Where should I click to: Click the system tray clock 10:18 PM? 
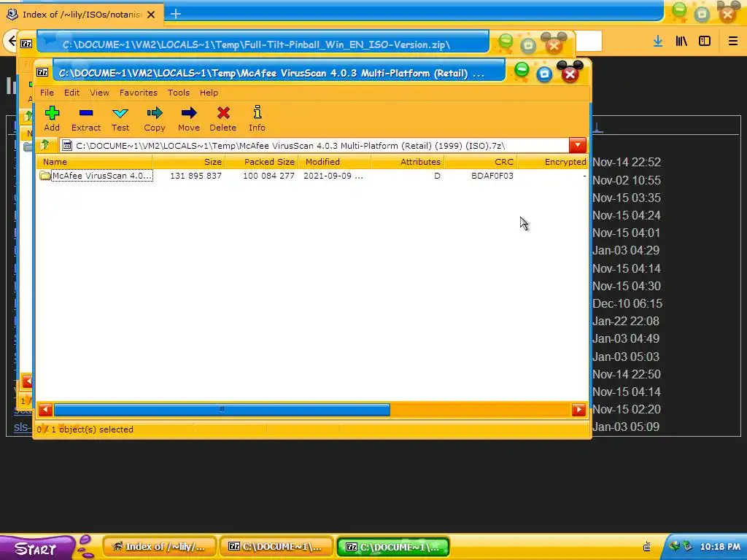click(x=720, y=547)
